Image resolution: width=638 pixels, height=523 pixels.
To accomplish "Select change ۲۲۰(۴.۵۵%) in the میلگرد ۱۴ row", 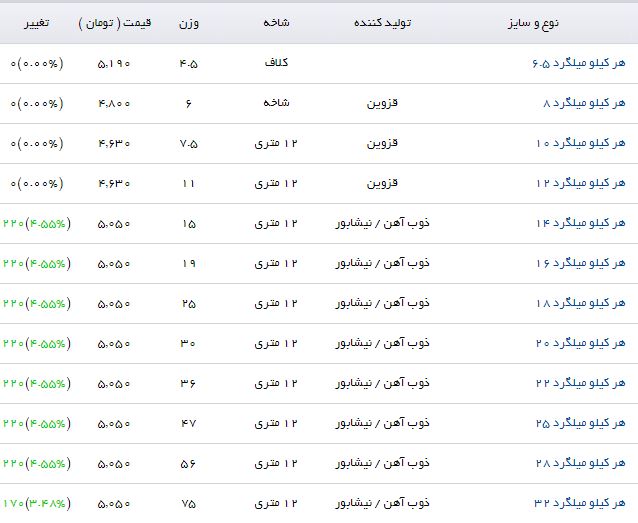I will click(x=37, y=223).
